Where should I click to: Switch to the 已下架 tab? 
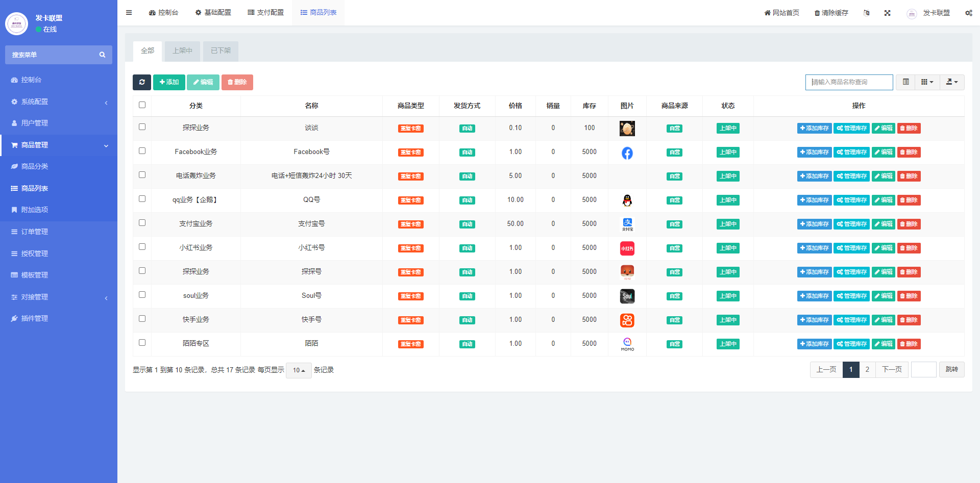220,51
